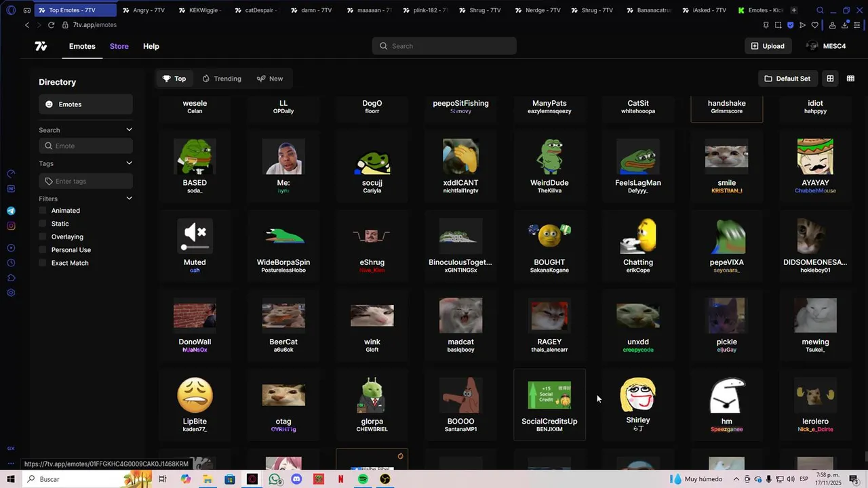Enable the Static filter checkbox
This screenshot has width=868, height=488.
[43, 224]
